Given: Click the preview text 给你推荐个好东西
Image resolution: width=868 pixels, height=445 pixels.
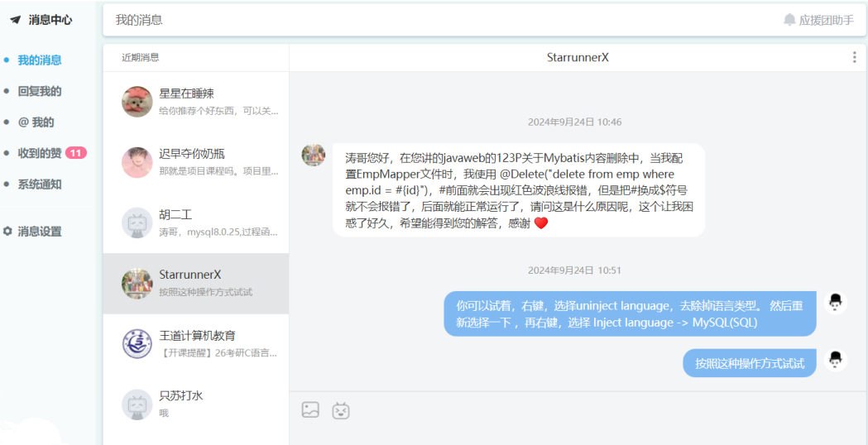Looking at the screenshot, I should [x=218, y=111].
